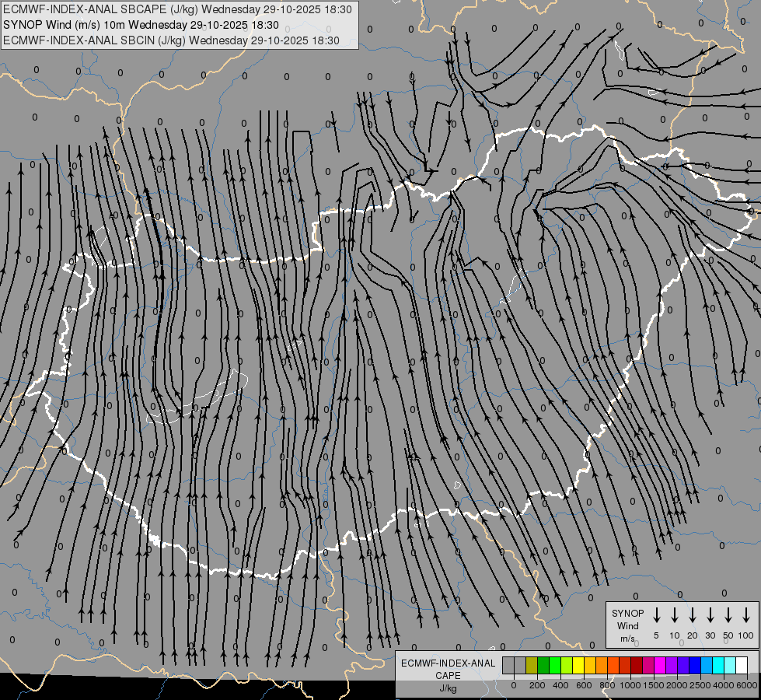Click the 50 m/s wind arrow in legend
The image size is (761, 700).
tap(728, 615)
